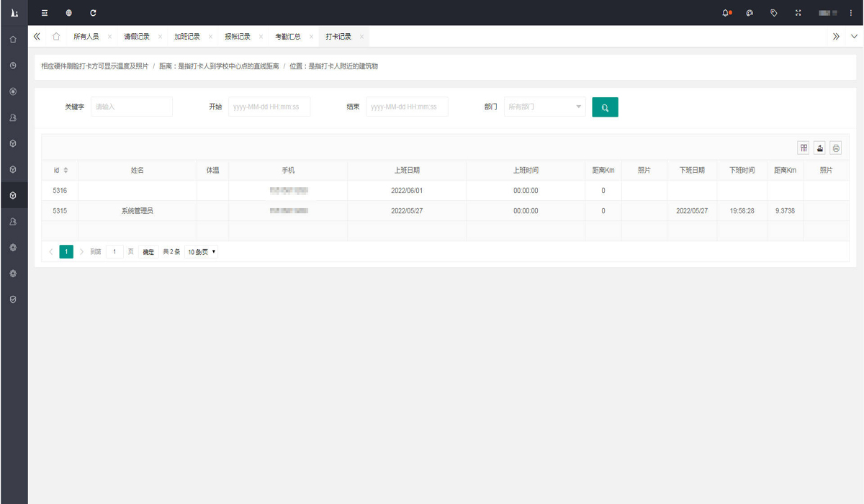The height and width of the screenshot is (504, 864).
Task: Expand the 部门 department dropdown
Action: pos(544,107)
